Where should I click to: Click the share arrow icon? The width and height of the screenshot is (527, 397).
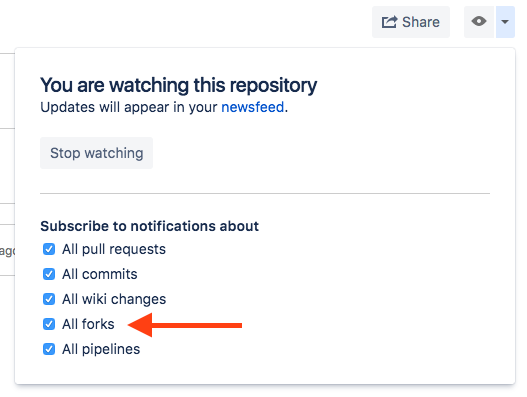coord(390,22)
